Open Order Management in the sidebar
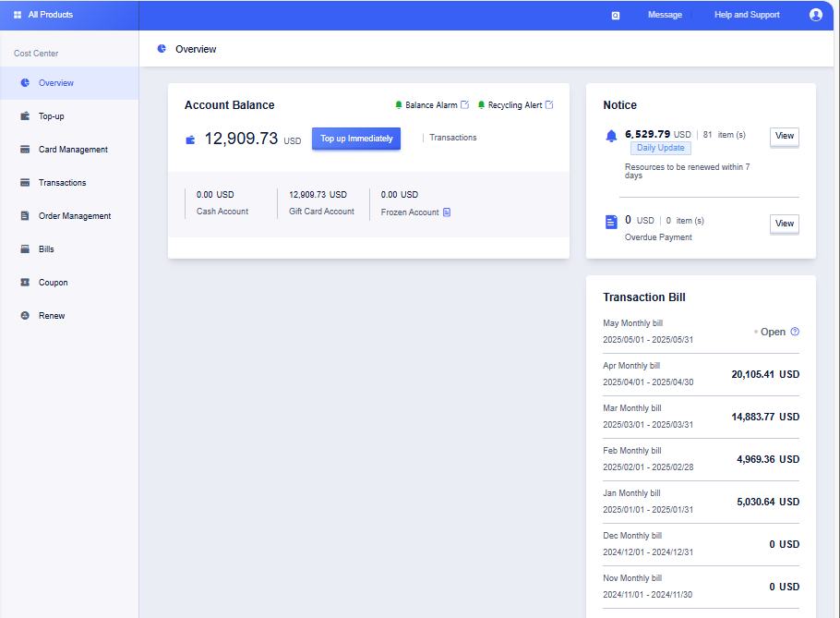The height and width of the screenshot is (618, 840). click(69, 216)
